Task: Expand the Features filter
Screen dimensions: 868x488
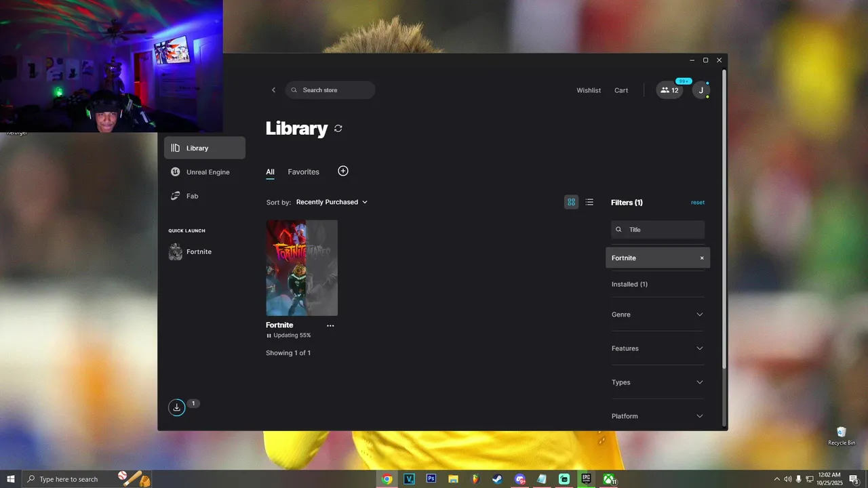Action: point(658,348)
